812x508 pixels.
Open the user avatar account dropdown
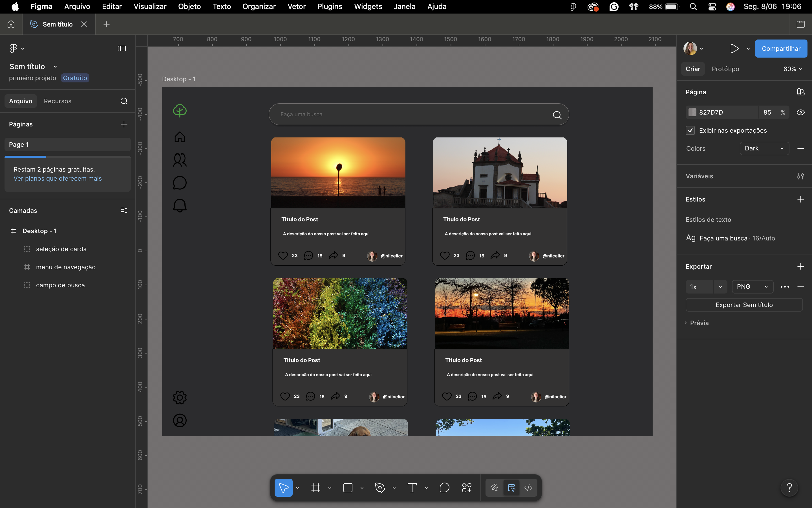click(x=693, y=49)
